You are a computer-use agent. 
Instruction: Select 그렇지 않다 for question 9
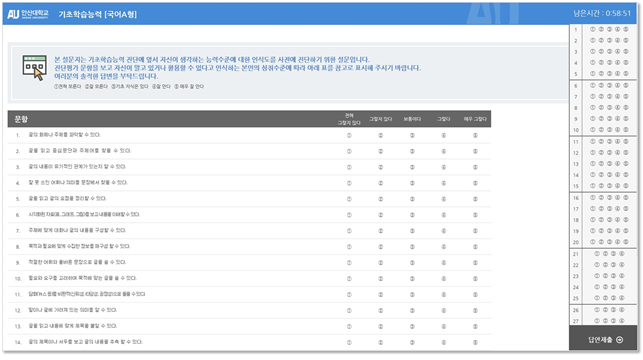tap(381, 263)
